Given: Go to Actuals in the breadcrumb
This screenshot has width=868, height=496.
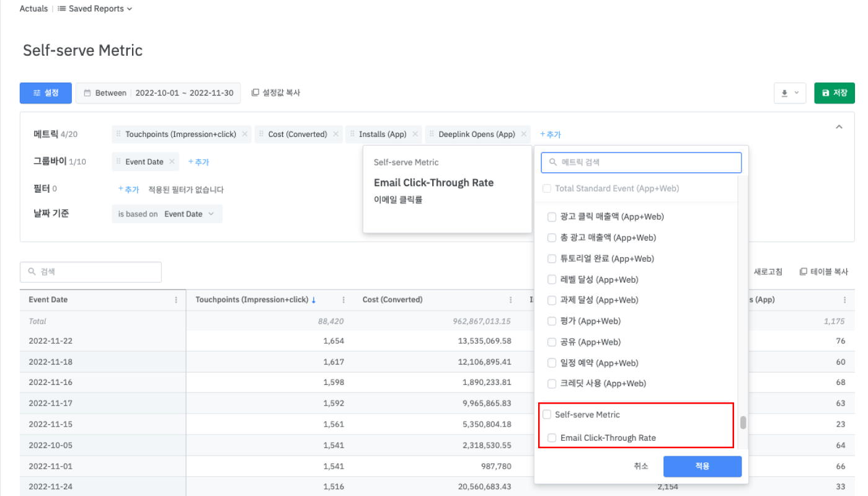Looking at the screenshot, I should tap(33, 9).
